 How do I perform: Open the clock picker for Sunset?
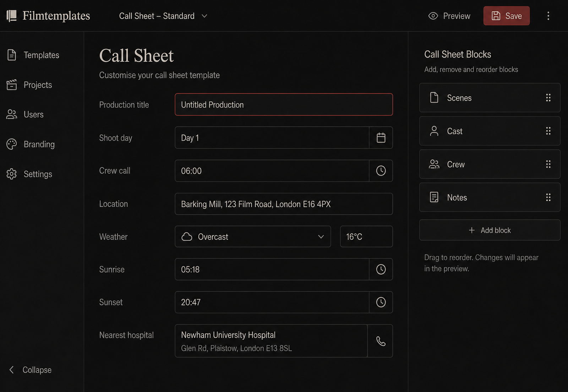tap(381, 302)
